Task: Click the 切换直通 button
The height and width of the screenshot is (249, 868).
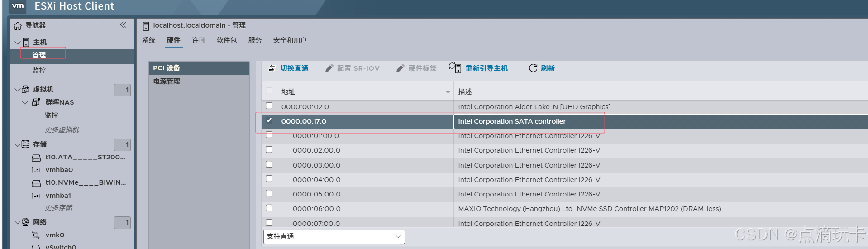Action: [x=288, y=68]
